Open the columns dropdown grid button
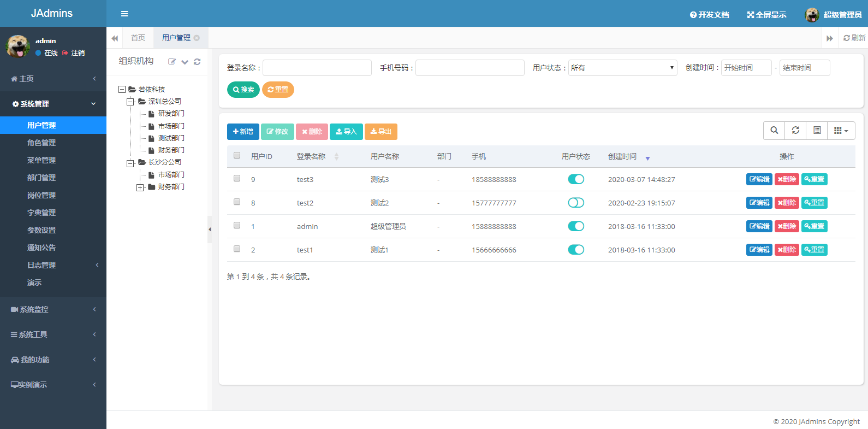The width and height of the screenshot is (868, 429). click(841, 131)
